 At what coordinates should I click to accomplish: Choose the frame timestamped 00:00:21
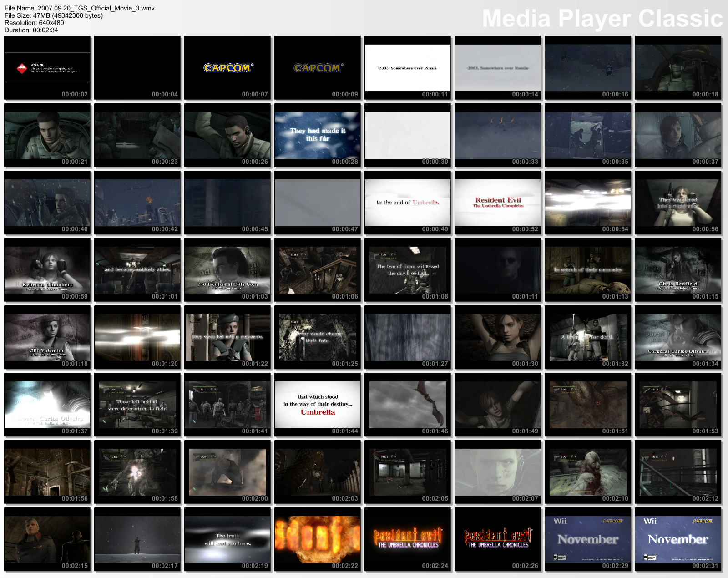click(47, 135)
